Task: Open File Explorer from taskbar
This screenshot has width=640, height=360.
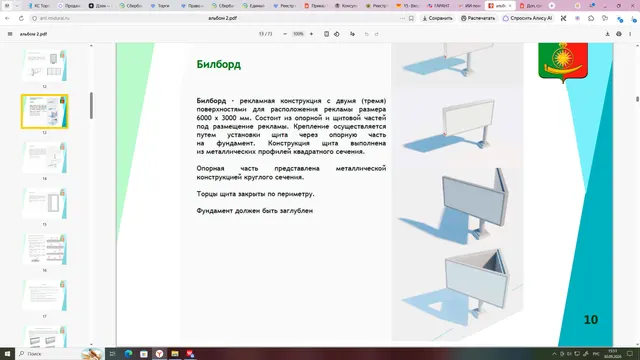Action: click(x=175, y=353)
